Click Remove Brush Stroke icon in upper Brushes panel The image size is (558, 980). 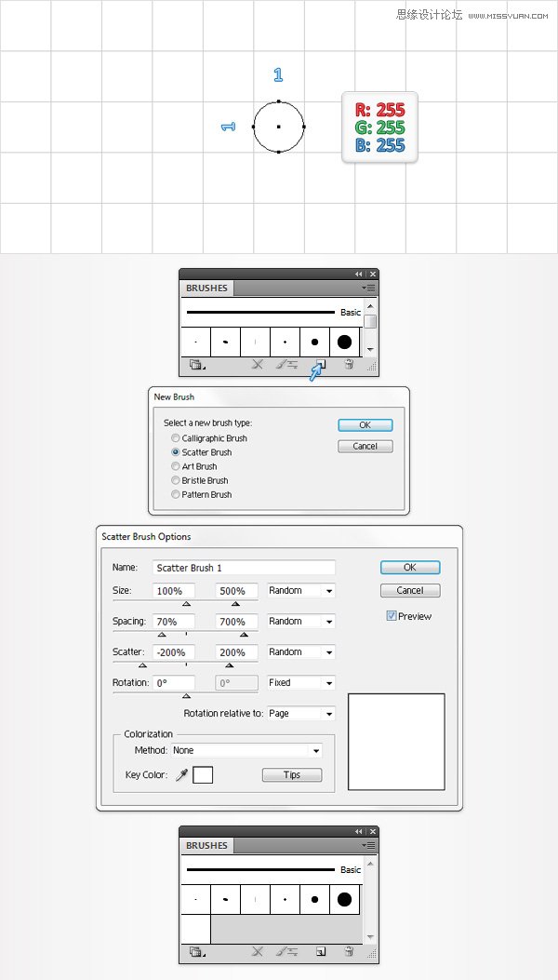click(257, 365)
